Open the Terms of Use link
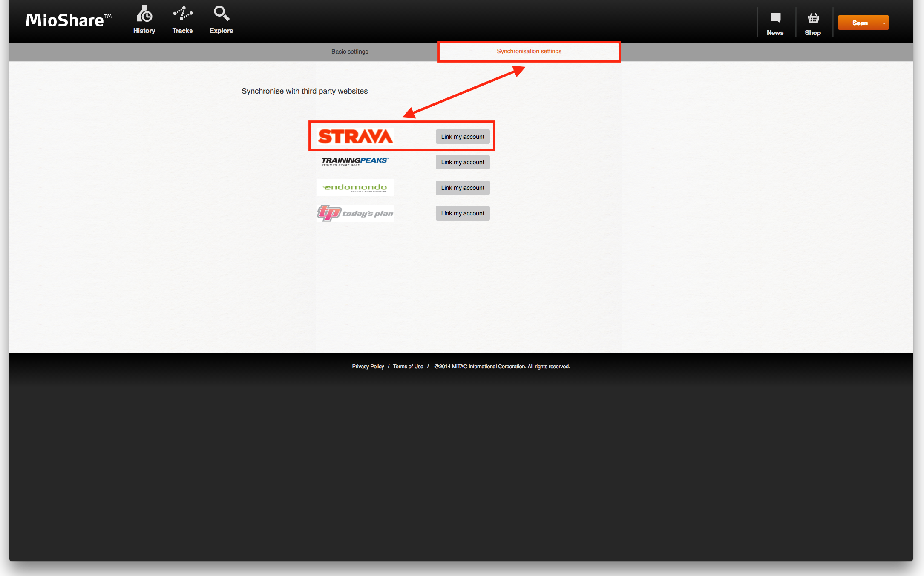Screen dimensions: 924x576 tap(408, 367)
